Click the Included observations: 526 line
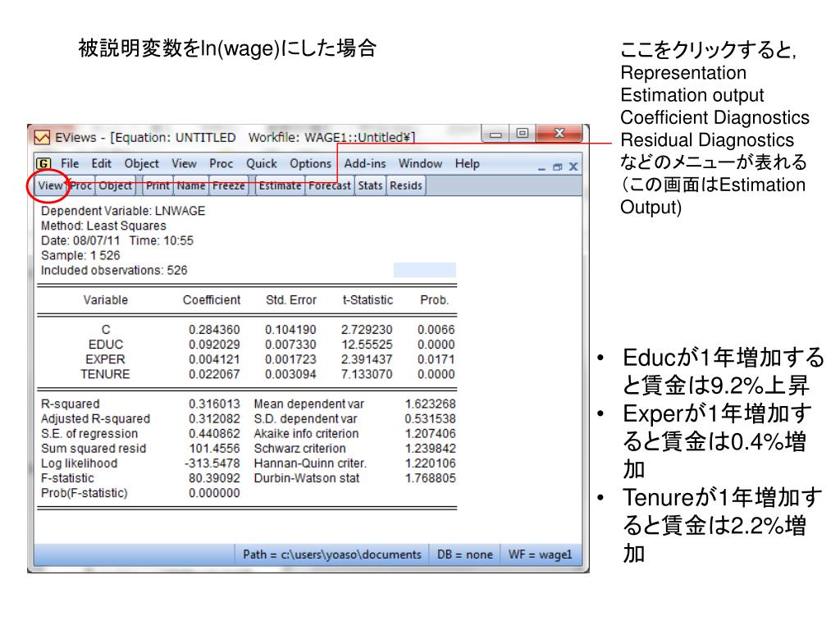840x630 pixels. pyautogui.click(x=114, y=271)
